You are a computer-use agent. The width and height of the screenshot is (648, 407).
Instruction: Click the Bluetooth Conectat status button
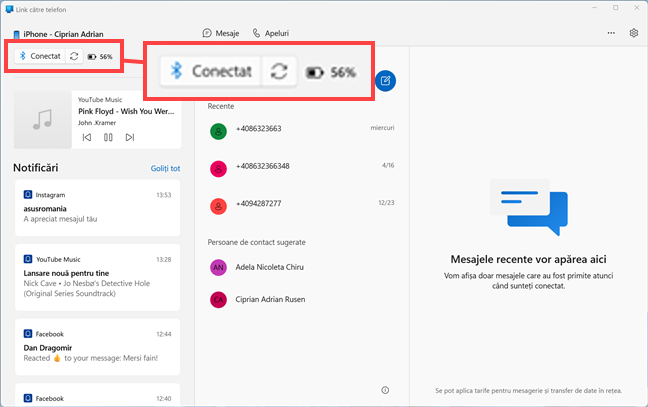coord(40,56)
